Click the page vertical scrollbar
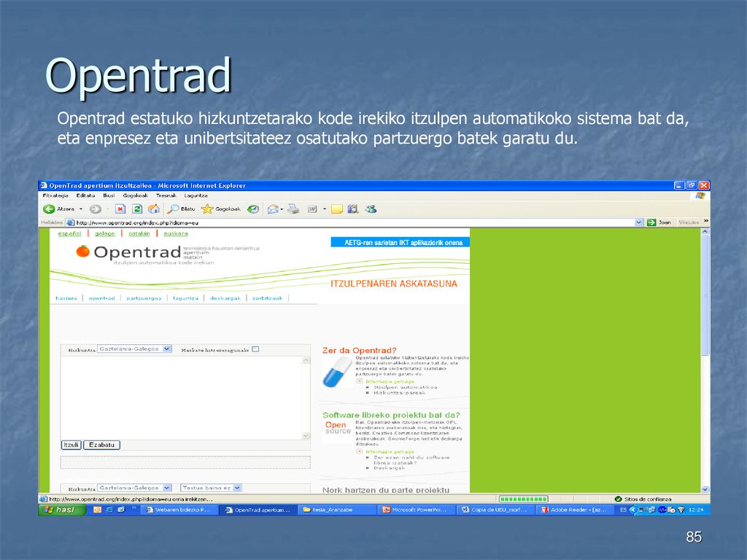Image resolution: width=747 pixels, height=560 pixels. coord(705,360)
